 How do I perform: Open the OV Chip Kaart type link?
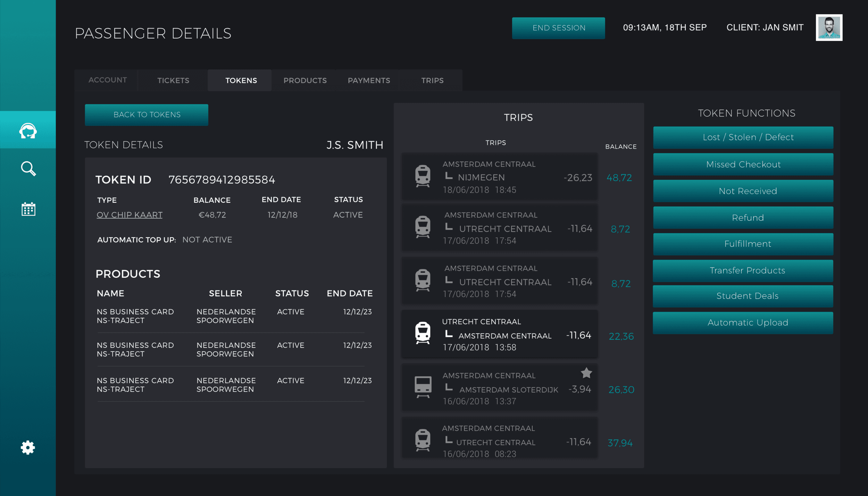(x=130, y=215)
